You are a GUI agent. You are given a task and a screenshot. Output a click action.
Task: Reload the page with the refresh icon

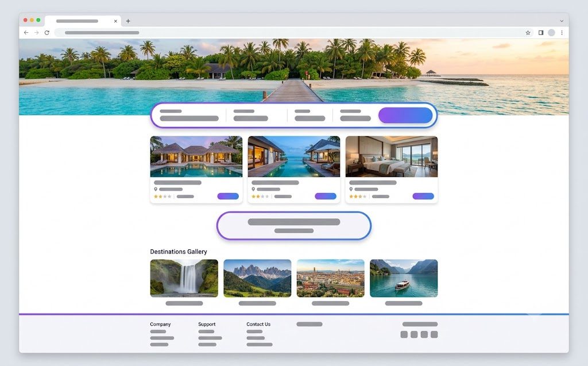point(47,33)
